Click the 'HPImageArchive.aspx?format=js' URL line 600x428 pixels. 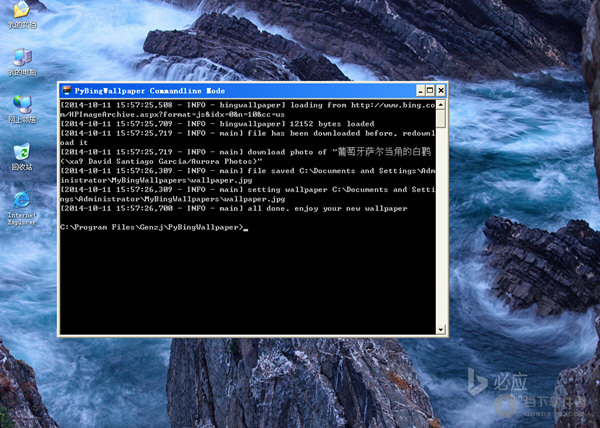tap(173, 114)
